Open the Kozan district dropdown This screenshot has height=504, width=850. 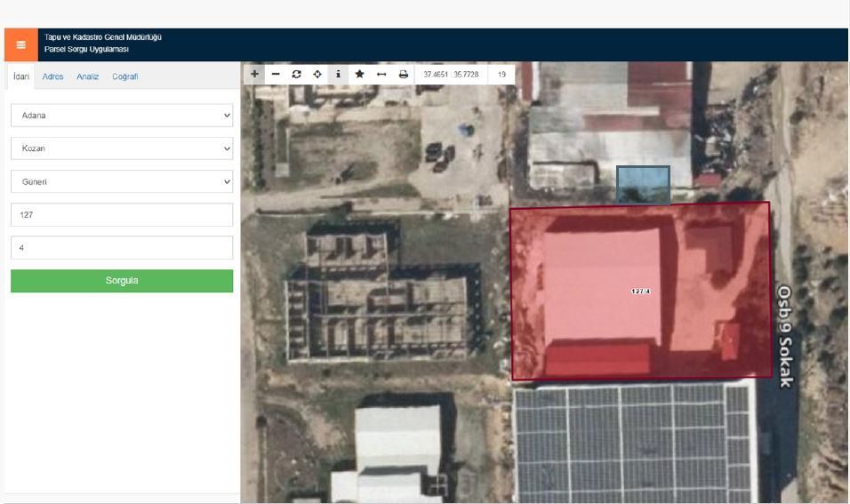pos(122,148)
